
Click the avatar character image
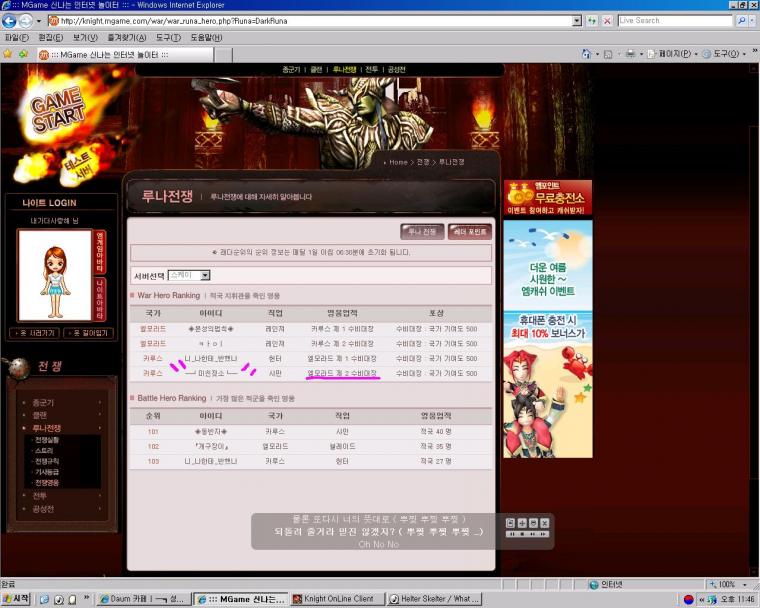55,275
